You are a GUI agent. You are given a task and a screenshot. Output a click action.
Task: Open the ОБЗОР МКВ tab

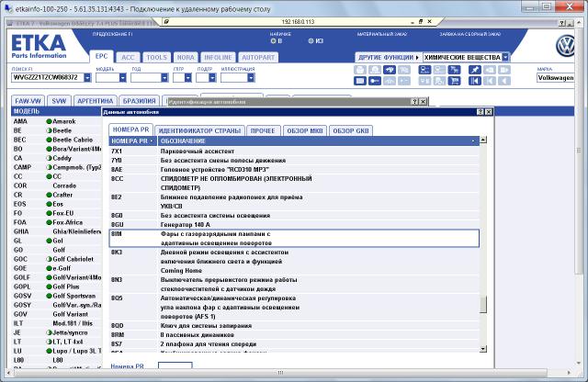click(305, 130)
